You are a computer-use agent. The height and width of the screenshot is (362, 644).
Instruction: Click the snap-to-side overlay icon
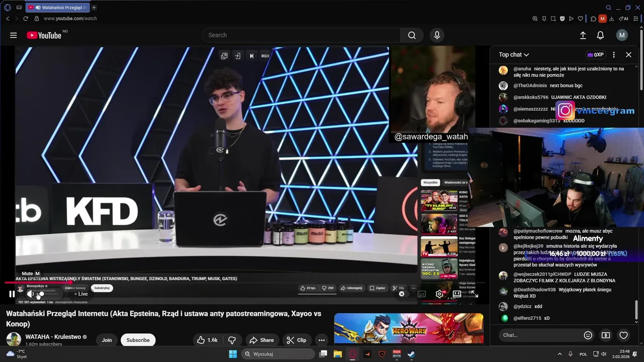[x=237, y=56]
